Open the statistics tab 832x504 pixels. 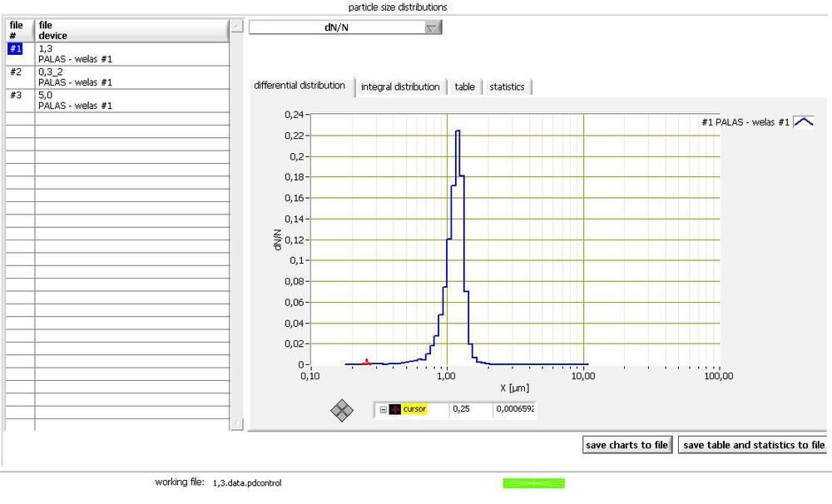click(507, 86)
